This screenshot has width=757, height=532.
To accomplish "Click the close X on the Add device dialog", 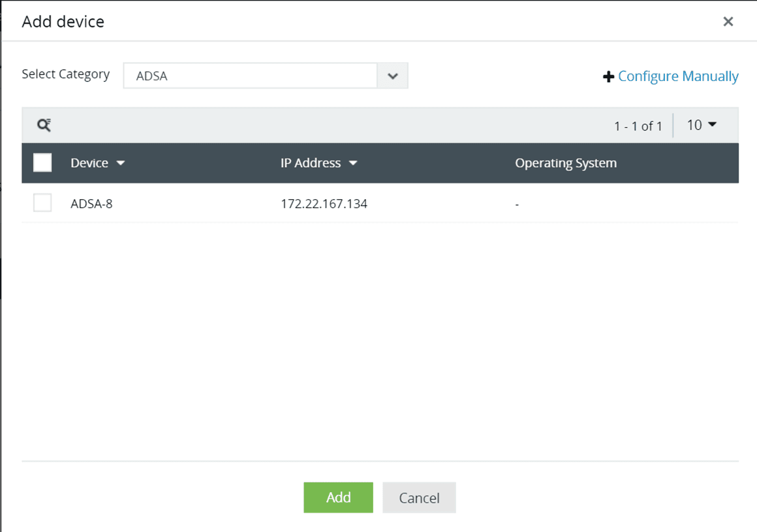I will tap(728, 21).
